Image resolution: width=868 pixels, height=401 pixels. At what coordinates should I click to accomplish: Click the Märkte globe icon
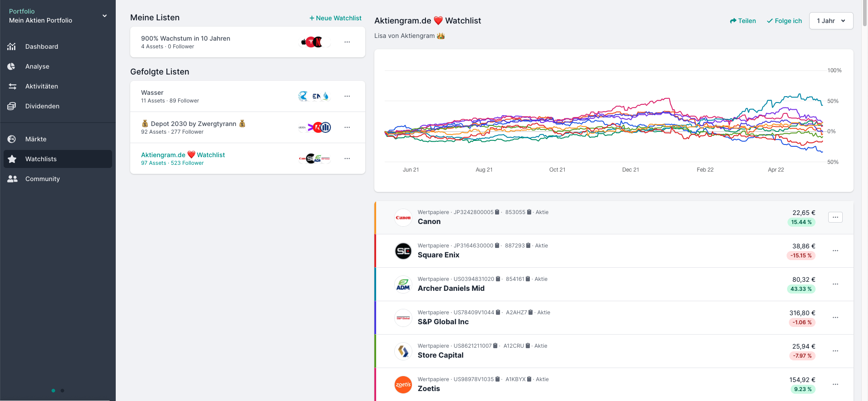[x=12, y=139]
